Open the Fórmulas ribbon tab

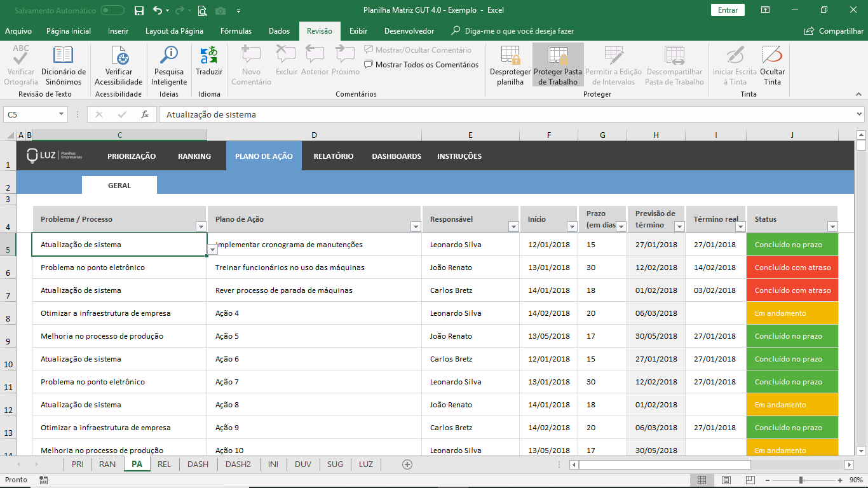pyautogui.click(x=236, y=31)
